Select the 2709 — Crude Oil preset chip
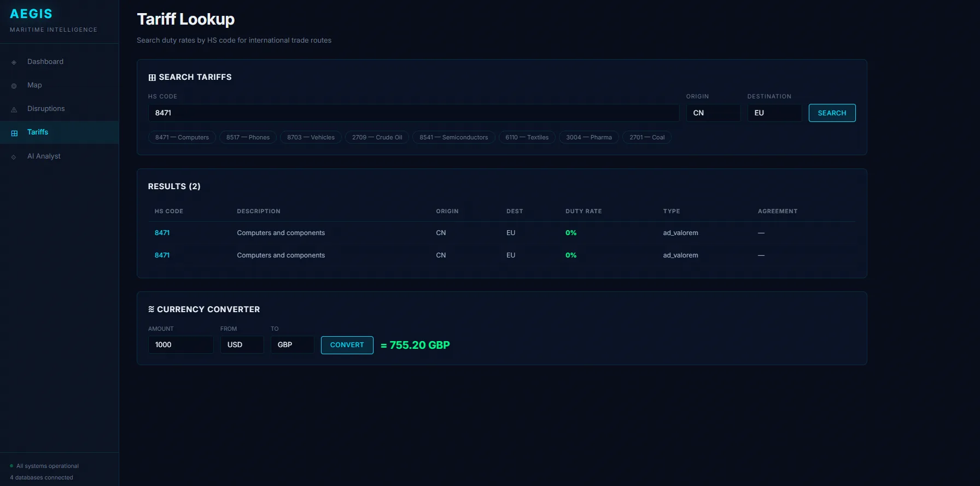 coord(377,137)
